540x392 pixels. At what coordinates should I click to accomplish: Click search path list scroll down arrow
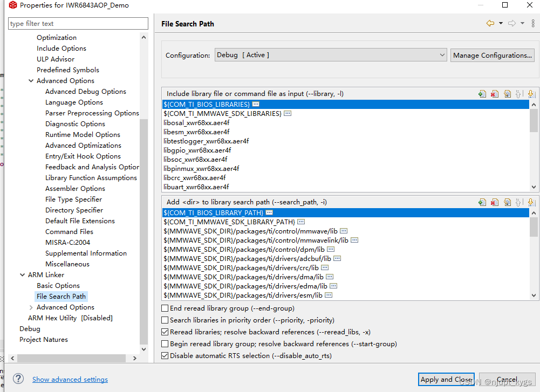coord(534,295)
